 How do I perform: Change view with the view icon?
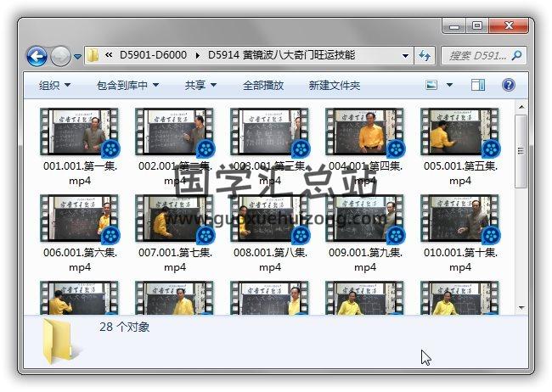(431, 85)
